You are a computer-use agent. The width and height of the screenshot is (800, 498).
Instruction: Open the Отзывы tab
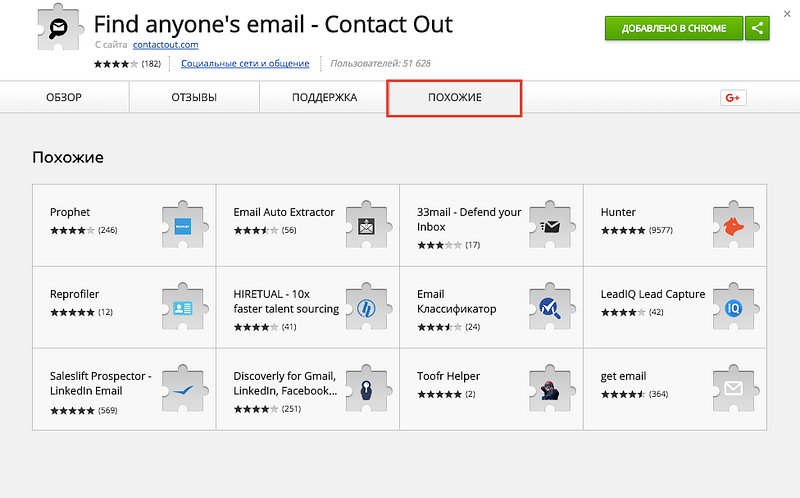point(194,97)
